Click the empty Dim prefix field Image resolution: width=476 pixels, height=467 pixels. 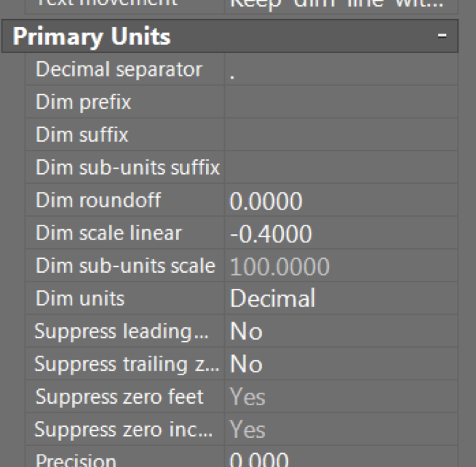tap(341, 103)
